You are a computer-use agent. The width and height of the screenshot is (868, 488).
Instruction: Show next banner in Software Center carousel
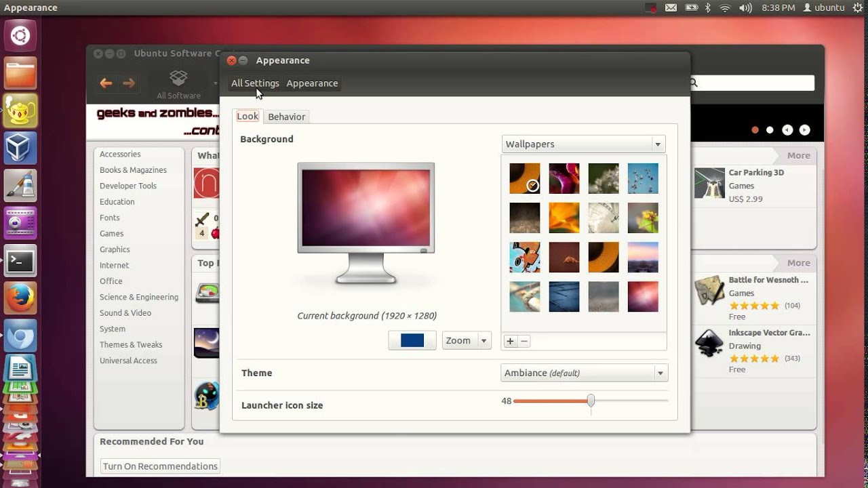[804, 130]
